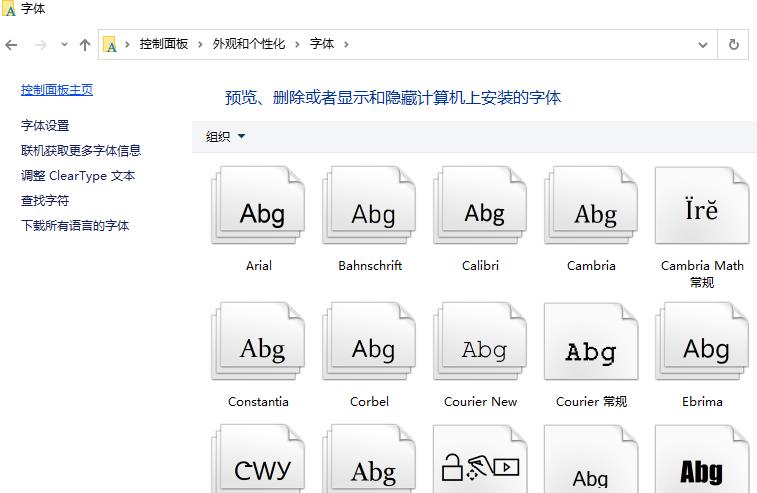Click the Cambria font name label
The height and width of the screenshot is (493, 757).
coord(591,266)
